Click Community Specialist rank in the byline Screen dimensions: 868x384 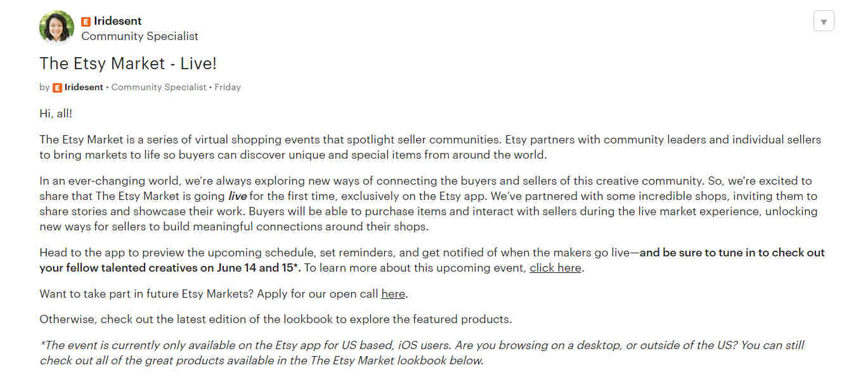tap(159, 87)
